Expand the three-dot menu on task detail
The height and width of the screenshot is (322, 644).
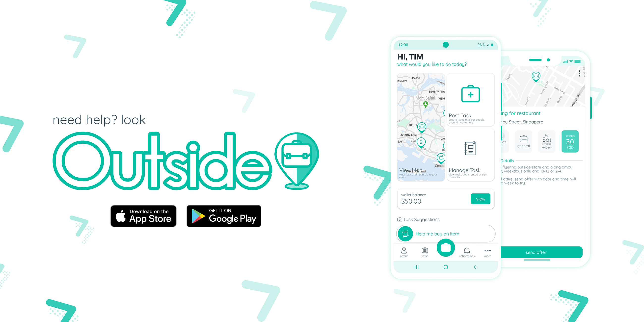[580, 74]
